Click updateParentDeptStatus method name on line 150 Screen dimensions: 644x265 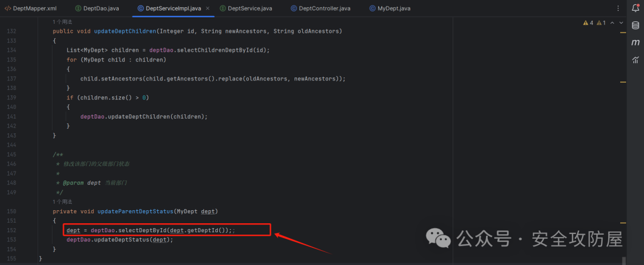click(135, 211)
